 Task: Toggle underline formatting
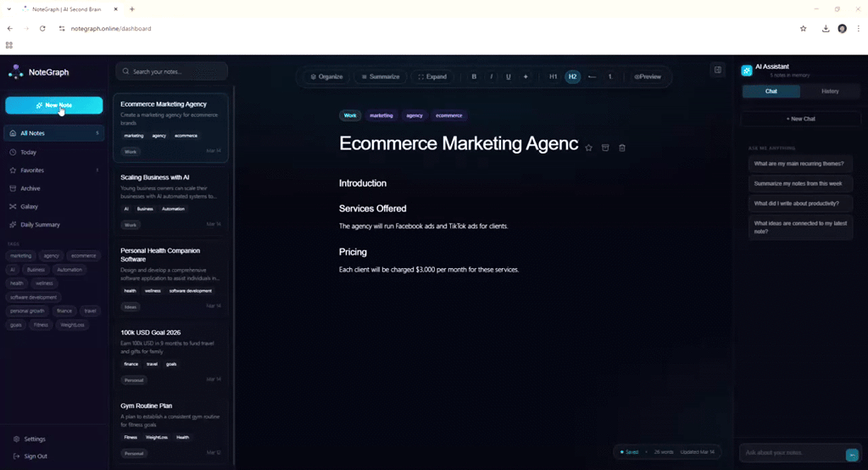click(x=509, y=77)
